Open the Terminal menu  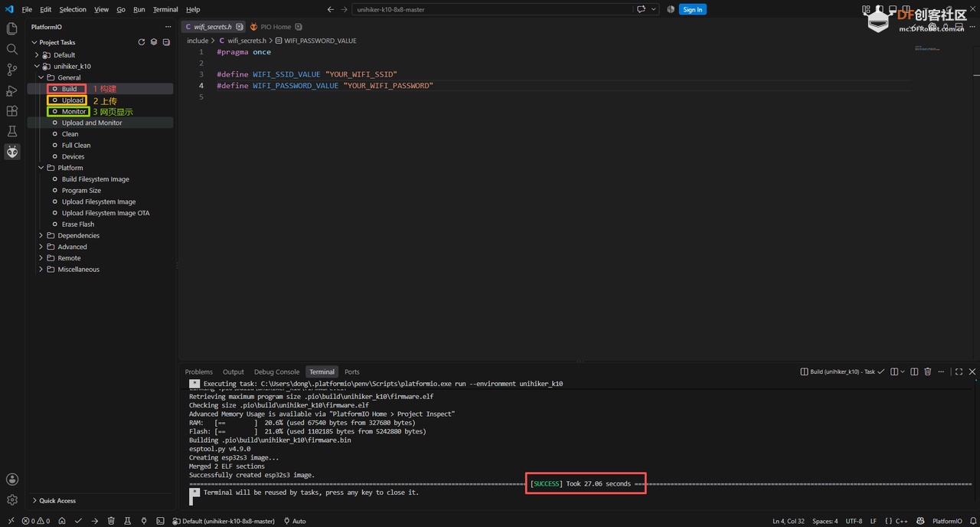(x=165, y=9)
